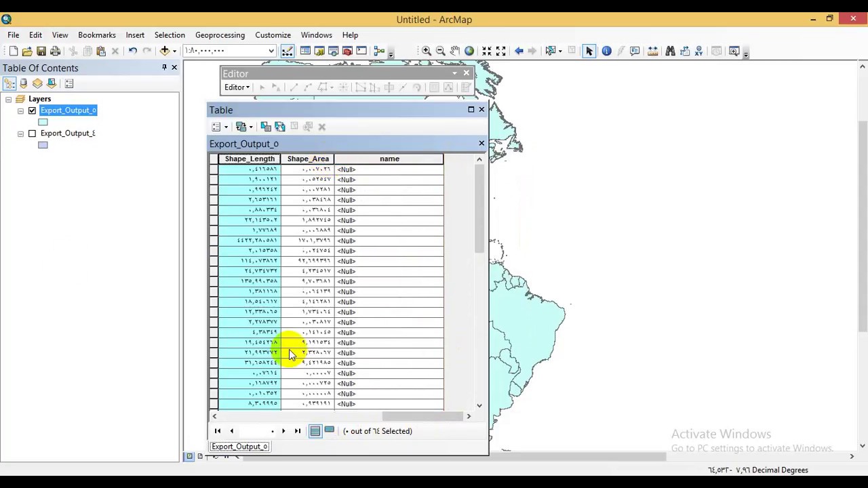Viewport: 868px width, 488px height.
Task: Zoom to Full Extent globe icon
Action: tap(469, 51)
